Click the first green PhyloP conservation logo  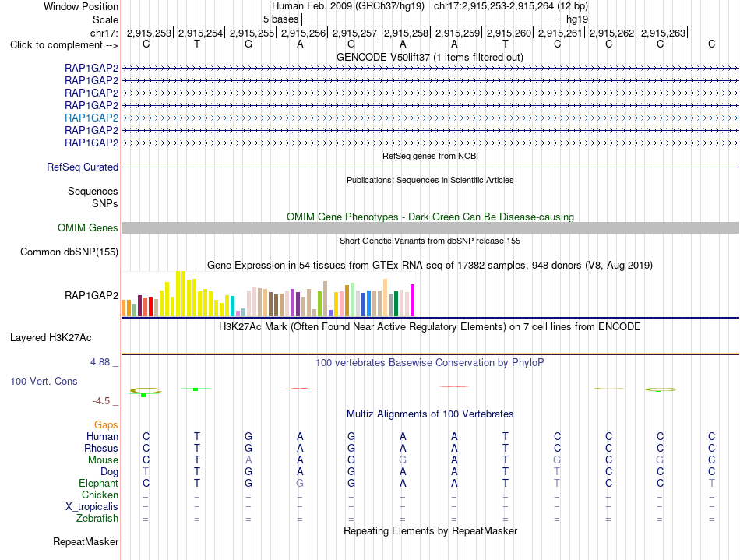tap(146, 391)
